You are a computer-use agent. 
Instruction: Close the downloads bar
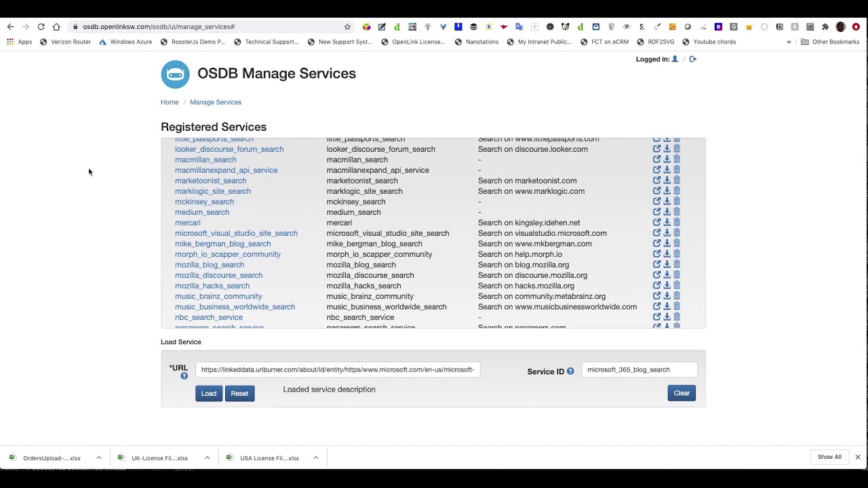click(x=858, y=457)
